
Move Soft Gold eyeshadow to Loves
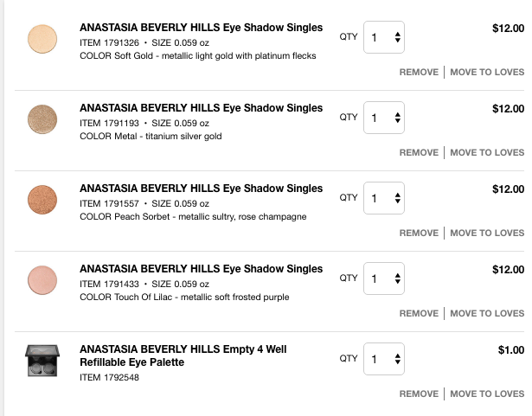[487, 72]
